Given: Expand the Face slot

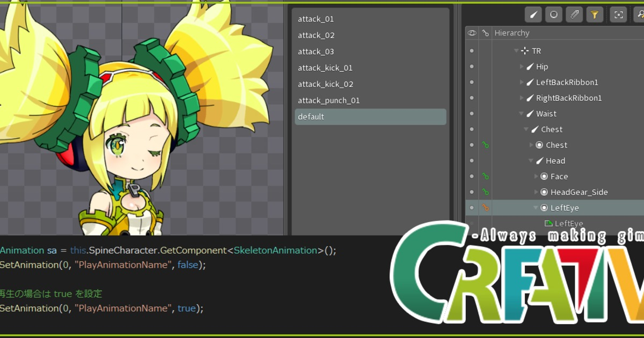Looking at the screenshot, I should pos(536,177).
